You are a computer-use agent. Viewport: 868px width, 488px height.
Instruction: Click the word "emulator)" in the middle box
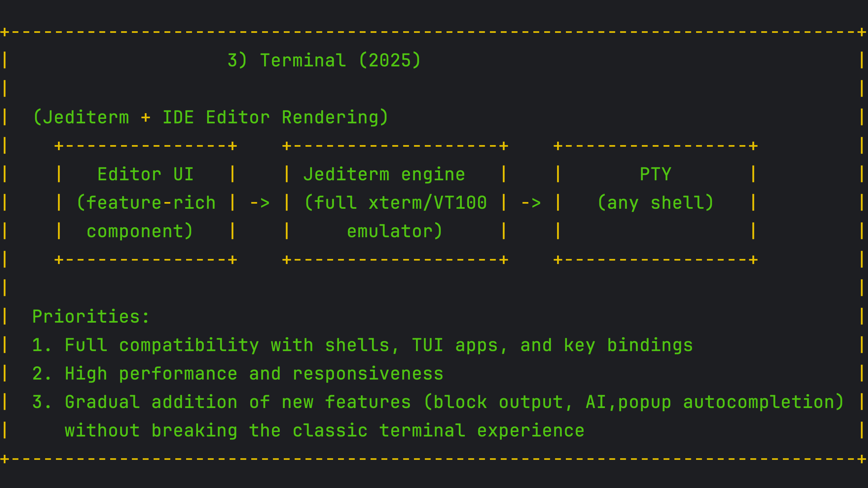395,231
